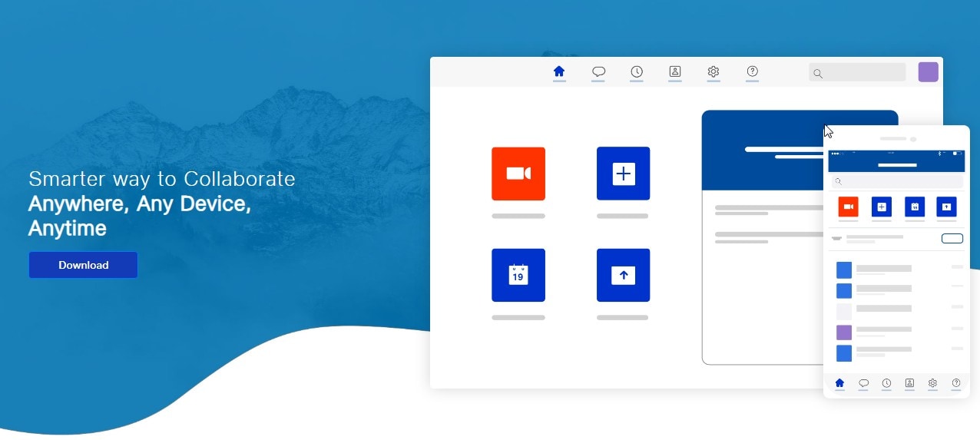The width and height of the screenshot is (980, 440).
Task: Open contacts icon in desktop toolbar
Action: [x=675, y=71]
